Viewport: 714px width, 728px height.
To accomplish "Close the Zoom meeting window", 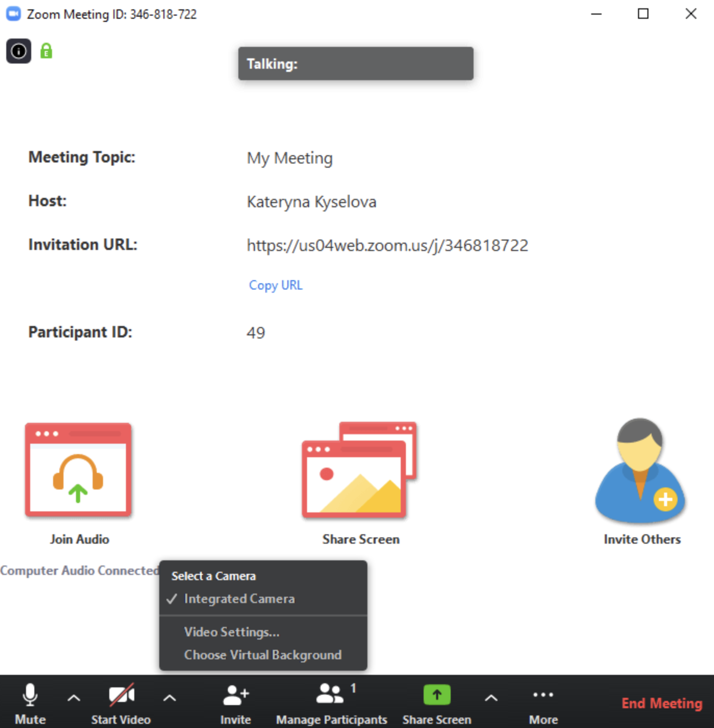I will pos(691,14).
